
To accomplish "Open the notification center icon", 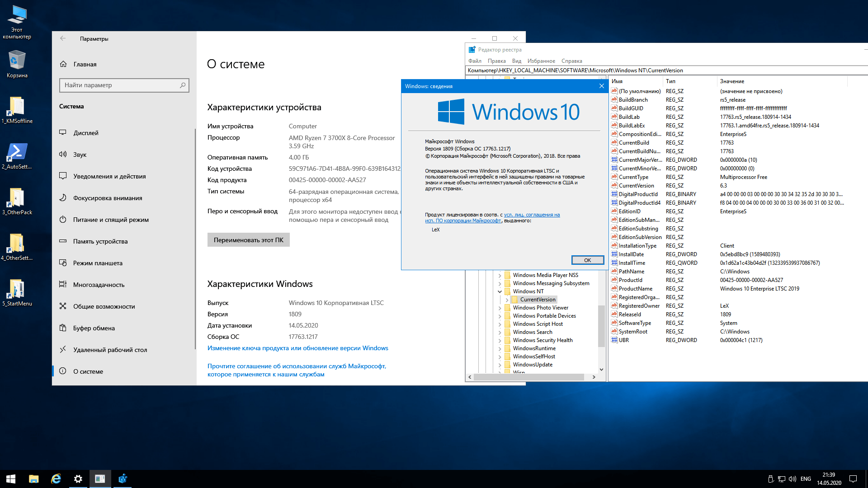I will 853,479.
